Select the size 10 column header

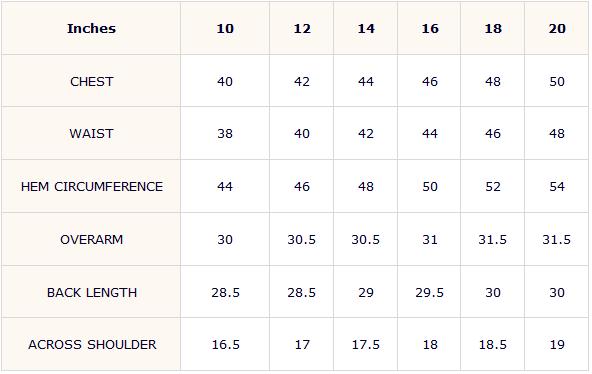coord(225,29)
